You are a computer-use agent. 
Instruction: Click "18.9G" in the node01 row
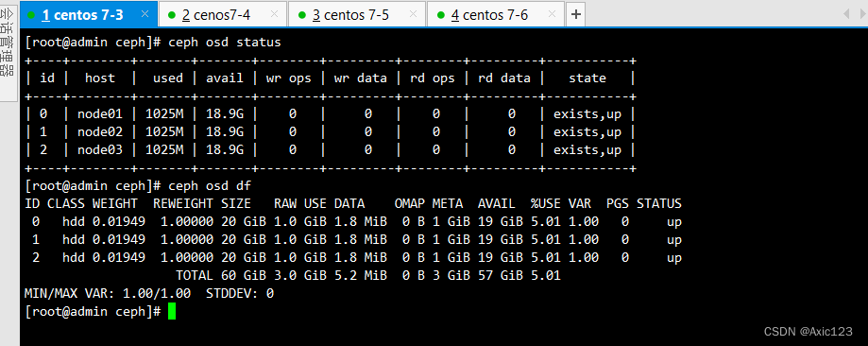pos(224,114)
